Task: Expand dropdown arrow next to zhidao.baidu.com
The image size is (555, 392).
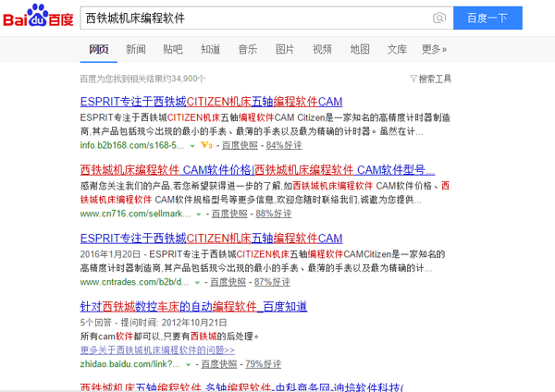Action: coord(189,364)
